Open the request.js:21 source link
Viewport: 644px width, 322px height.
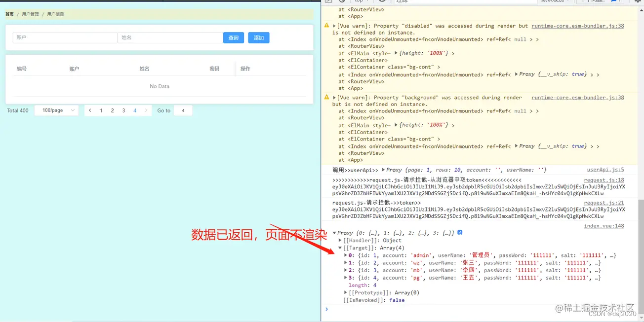[x=604, y=203]
